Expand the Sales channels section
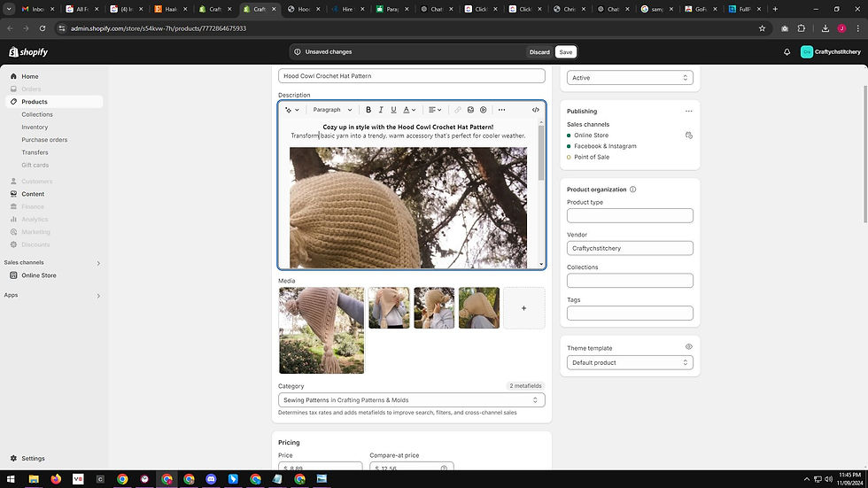Image resolution: width=868 pixels, height=488 pixels. [98, 263]
